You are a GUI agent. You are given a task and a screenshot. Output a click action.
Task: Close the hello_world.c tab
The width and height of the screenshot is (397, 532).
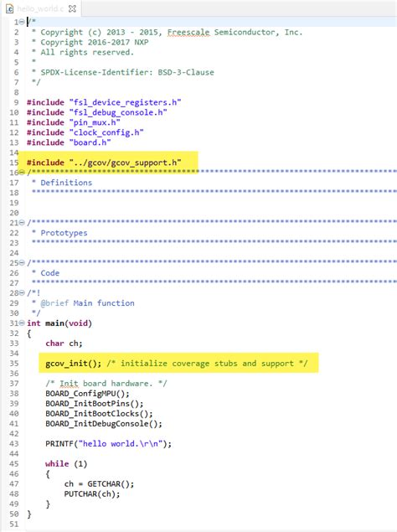click(x=72, y=9)
